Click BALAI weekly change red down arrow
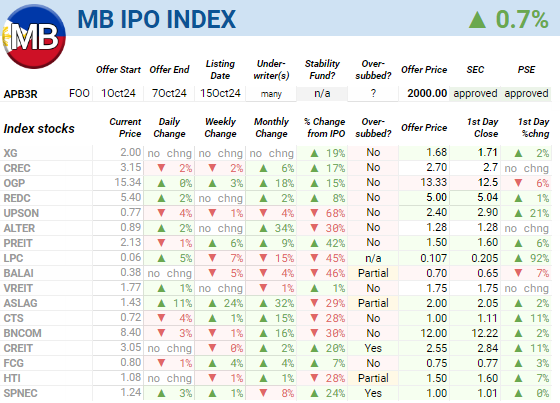 [212, 273]
